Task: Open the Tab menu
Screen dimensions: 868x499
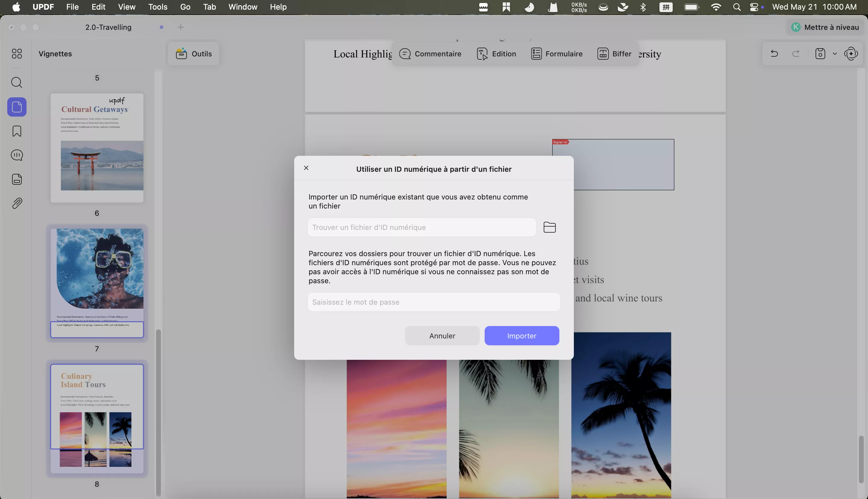Action: [209, 7]
